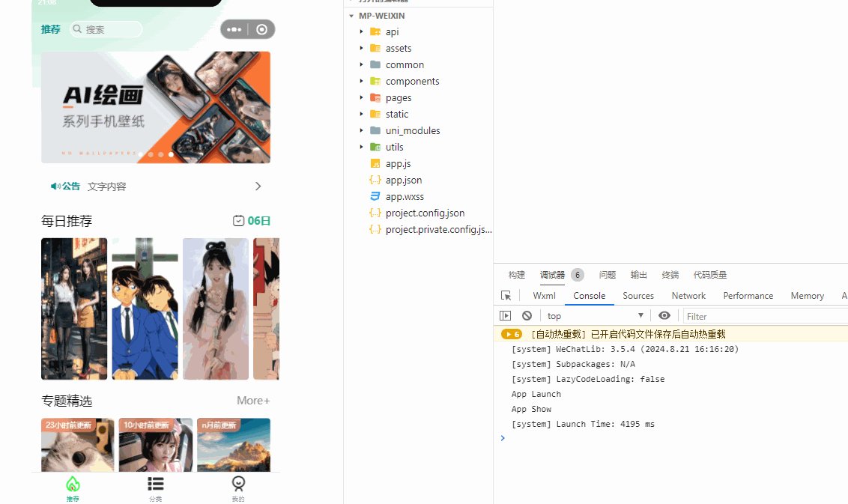
Task: Open the Conan anime wallpaper thumbnail
Action: pos(145,309)
